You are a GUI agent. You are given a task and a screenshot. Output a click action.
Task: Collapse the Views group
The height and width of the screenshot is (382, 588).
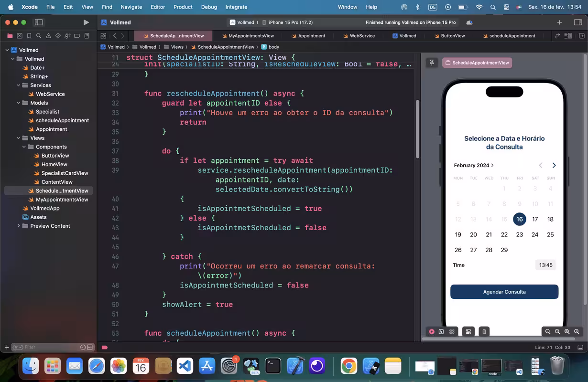19,138
